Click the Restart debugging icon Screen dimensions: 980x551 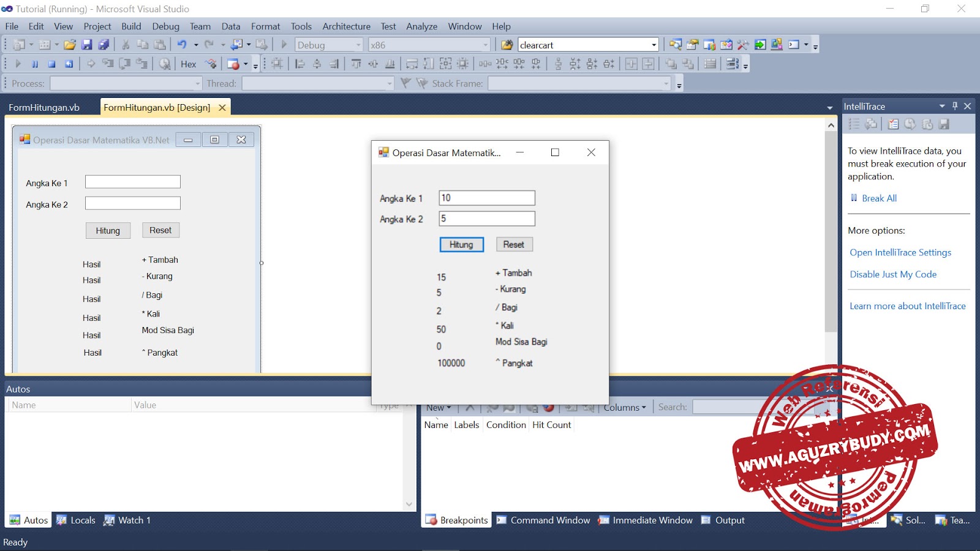pos(69,64)
